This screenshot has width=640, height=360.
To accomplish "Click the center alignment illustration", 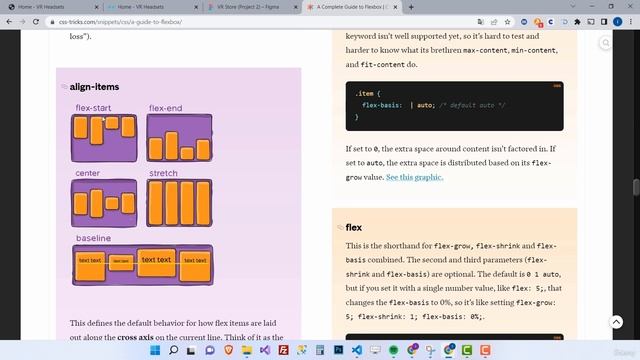I will 104,203.
